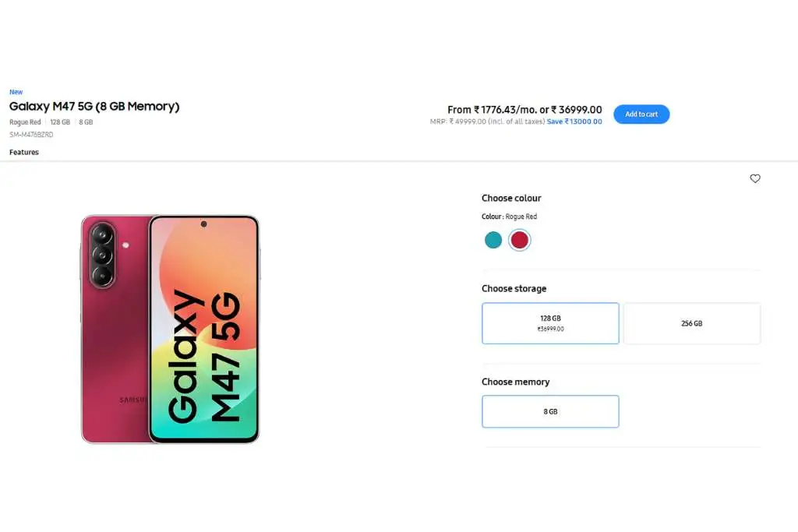Select the Rogue Red colour swatch
Viewport: 798px width, 532px height.
pyautogui.click(x=519, y=240)
